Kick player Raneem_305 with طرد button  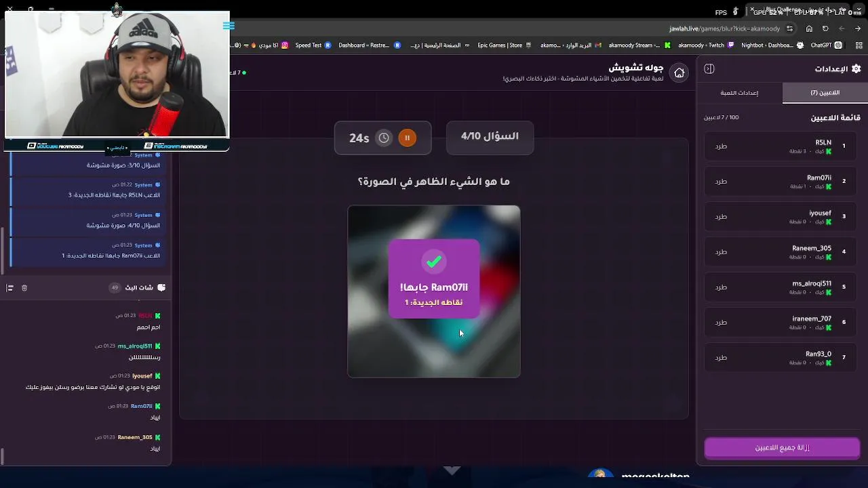coord(721,251)
